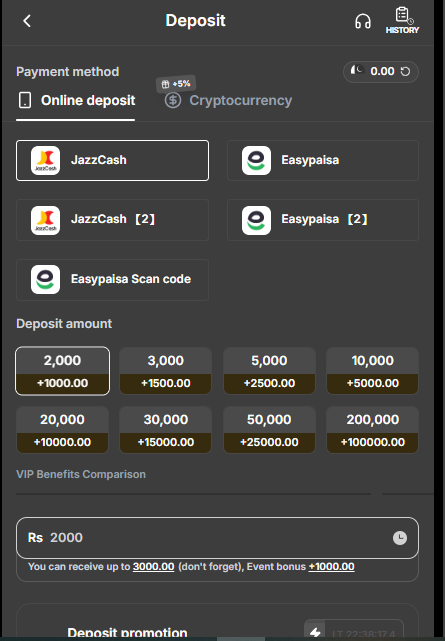Click the Rs amount input field

pyautogui.click(x=217, y=538)
